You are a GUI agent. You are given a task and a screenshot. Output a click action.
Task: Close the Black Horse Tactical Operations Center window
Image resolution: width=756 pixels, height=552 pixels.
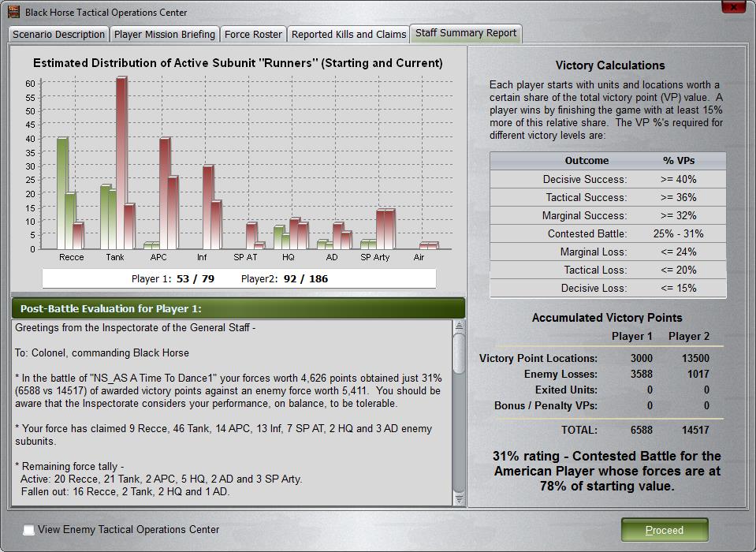pyautogui.click(x=733, y=7)
